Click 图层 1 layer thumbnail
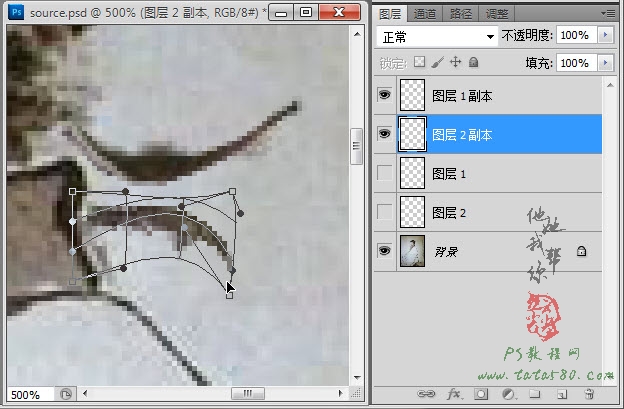This screenshot has height=409, width=624. pyautogui.click(x=412, y=173)
